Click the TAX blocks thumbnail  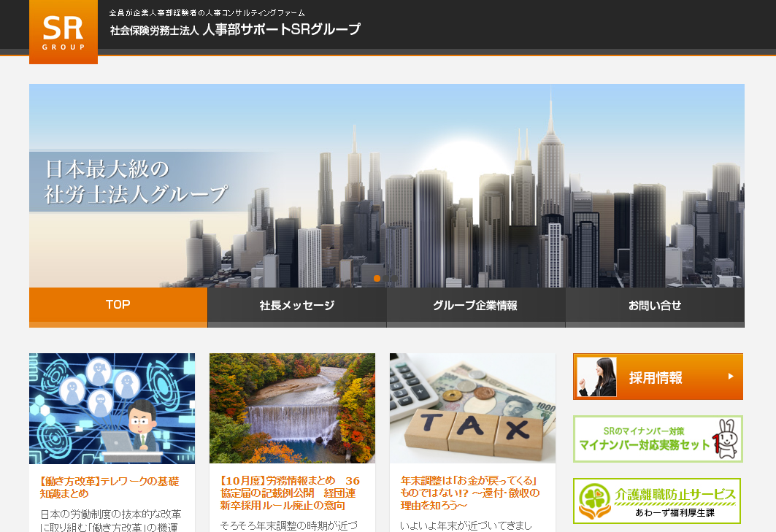(472, 408)
